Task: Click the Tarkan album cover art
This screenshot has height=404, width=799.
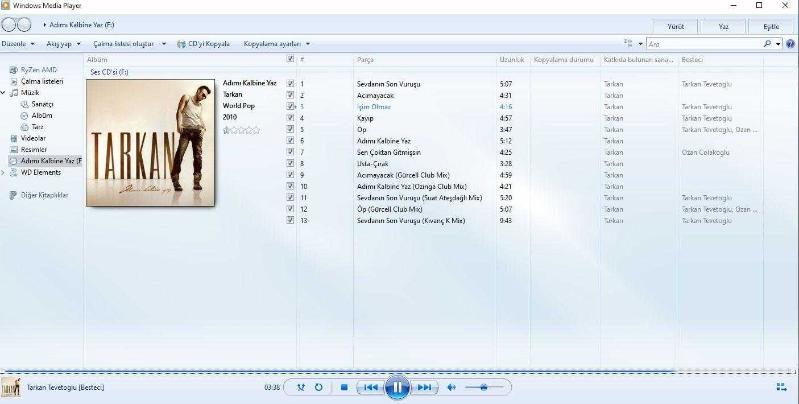Action: (x=151, y=143)
